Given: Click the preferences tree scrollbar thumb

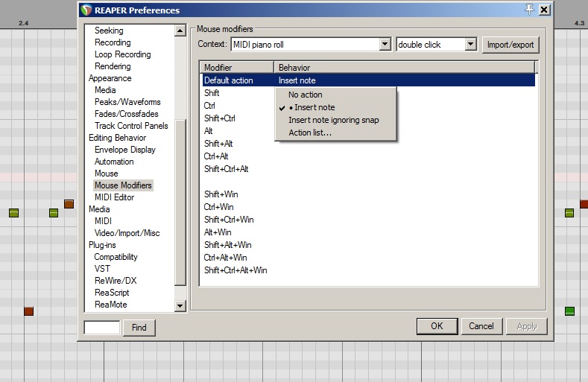Looking at the screenshot, I should (x=180, y=203).
